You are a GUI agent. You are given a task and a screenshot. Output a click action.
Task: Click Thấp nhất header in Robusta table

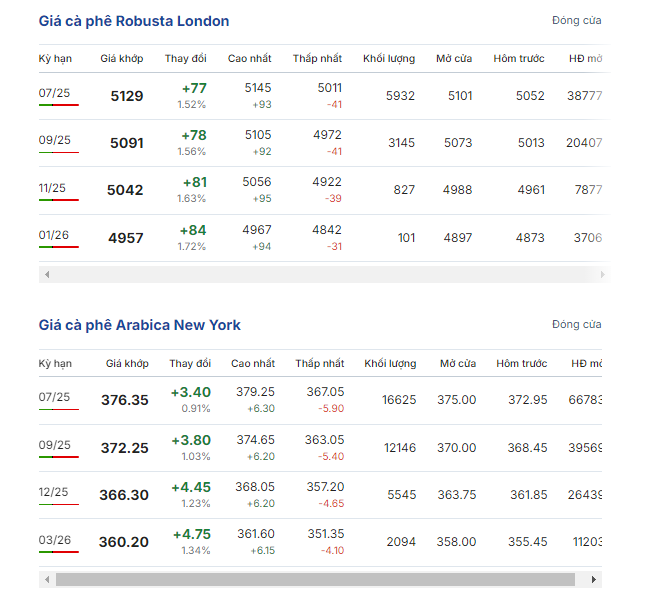[317, 58]
